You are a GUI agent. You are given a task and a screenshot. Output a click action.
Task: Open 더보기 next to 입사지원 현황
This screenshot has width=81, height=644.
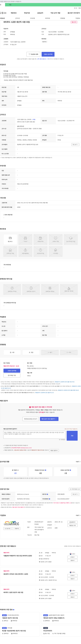(78, 462)
